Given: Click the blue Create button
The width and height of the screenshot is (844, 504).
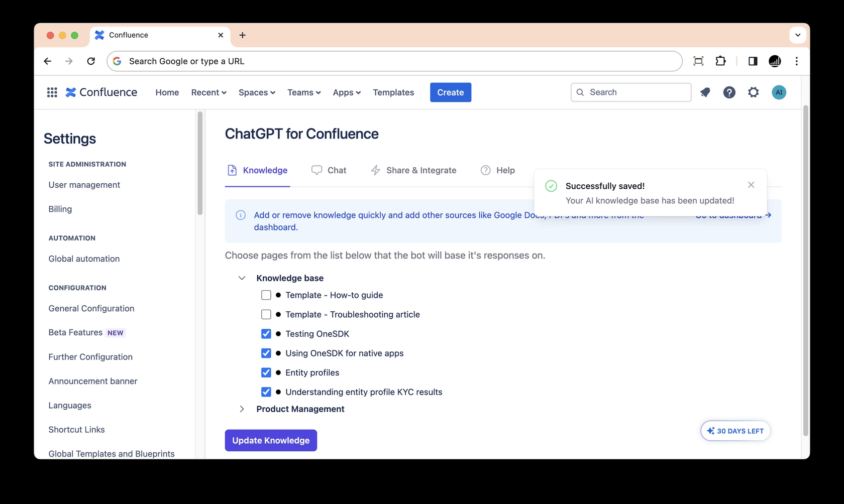Looking at the screenshot, I should pyautogui.click(x=450, y=92).
